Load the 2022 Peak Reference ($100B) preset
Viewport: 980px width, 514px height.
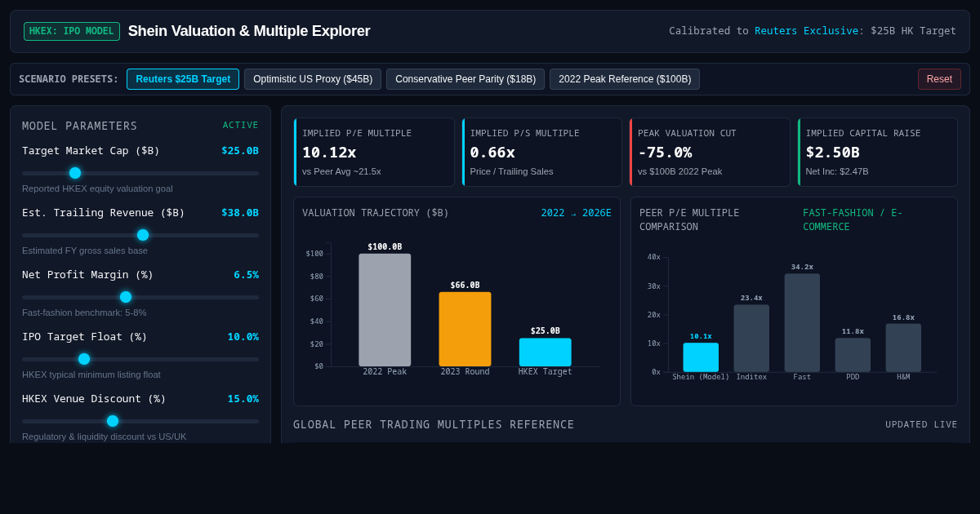625,79
